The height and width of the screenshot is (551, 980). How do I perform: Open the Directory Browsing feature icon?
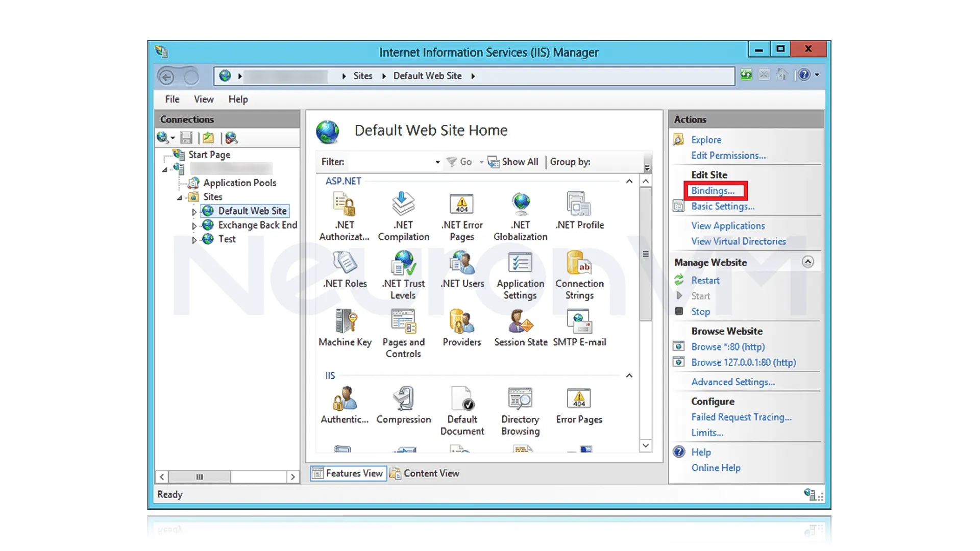click(x=520, y=399)
